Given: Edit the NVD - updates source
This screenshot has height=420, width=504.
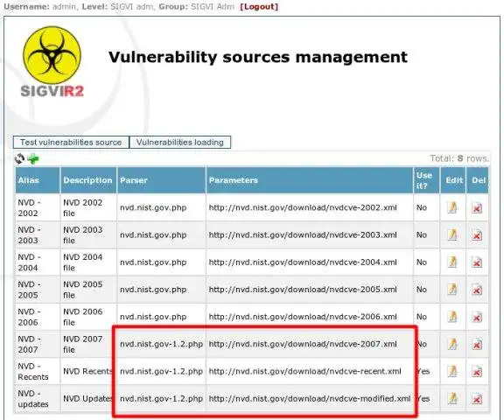Looking at the screenshot, I should pos(452,399).
